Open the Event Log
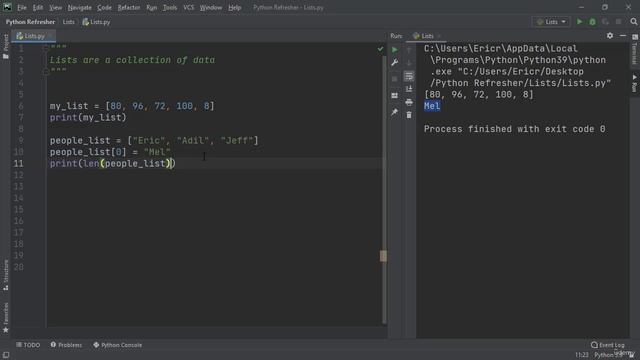This screenshot has width=640, height=360. click(607, 345)
